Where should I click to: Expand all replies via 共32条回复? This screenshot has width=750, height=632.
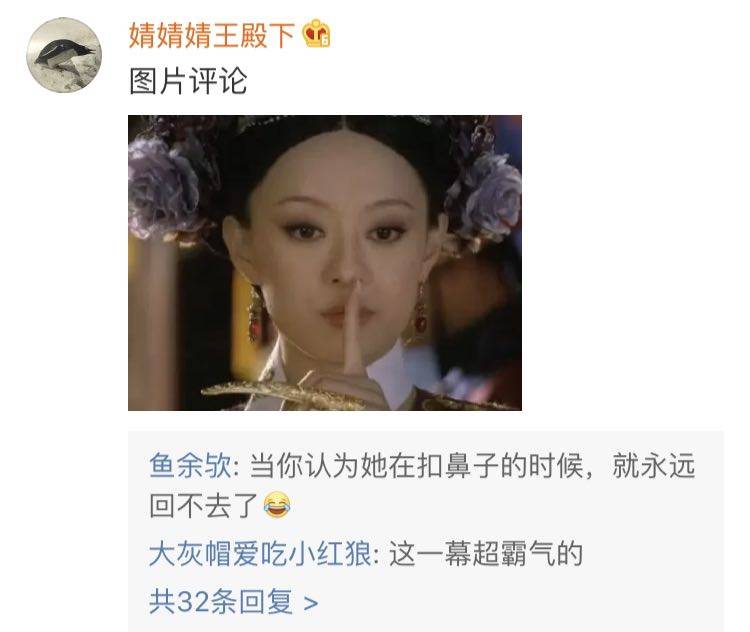(x=233, y=601)
